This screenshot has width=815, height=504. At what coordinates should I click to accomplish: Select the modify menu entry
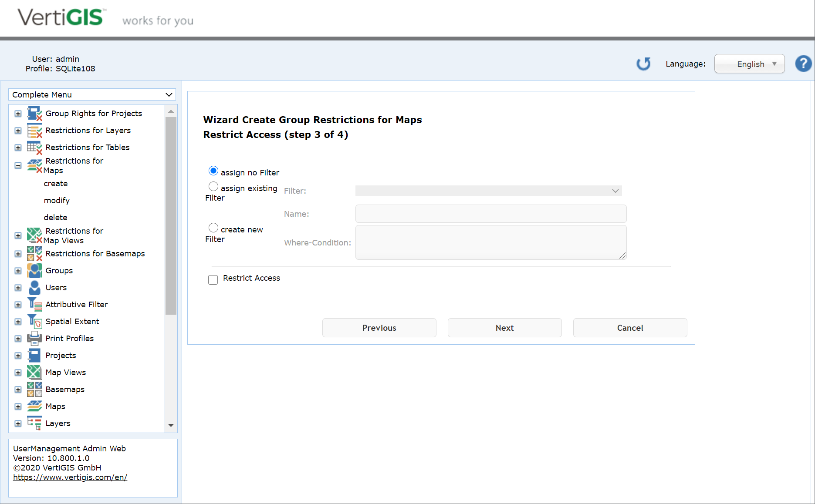[57, 200]
